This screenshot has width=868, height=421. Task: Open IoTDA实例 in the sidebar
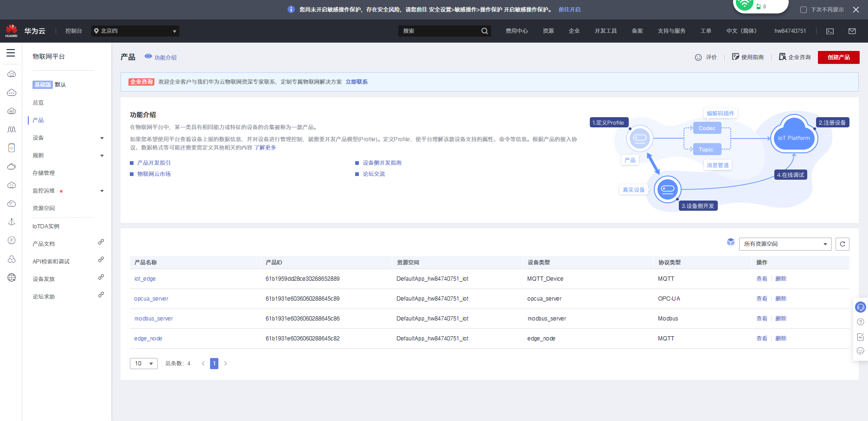click(x=46, y=226)
